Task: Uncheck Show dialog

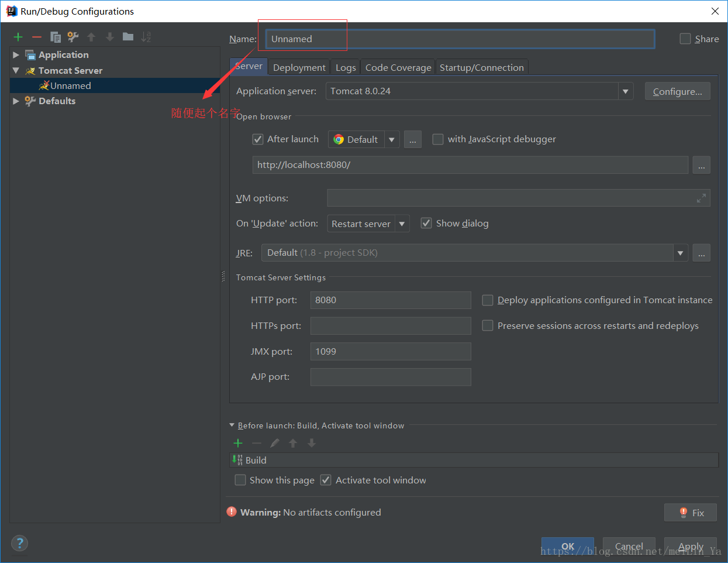Action: [426, 223]
